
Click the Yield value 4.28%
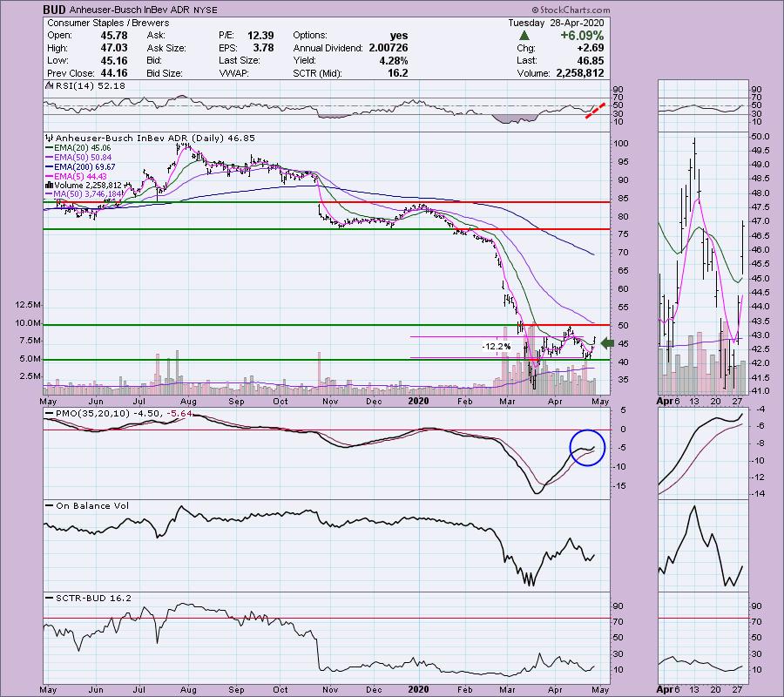[393, 60]
